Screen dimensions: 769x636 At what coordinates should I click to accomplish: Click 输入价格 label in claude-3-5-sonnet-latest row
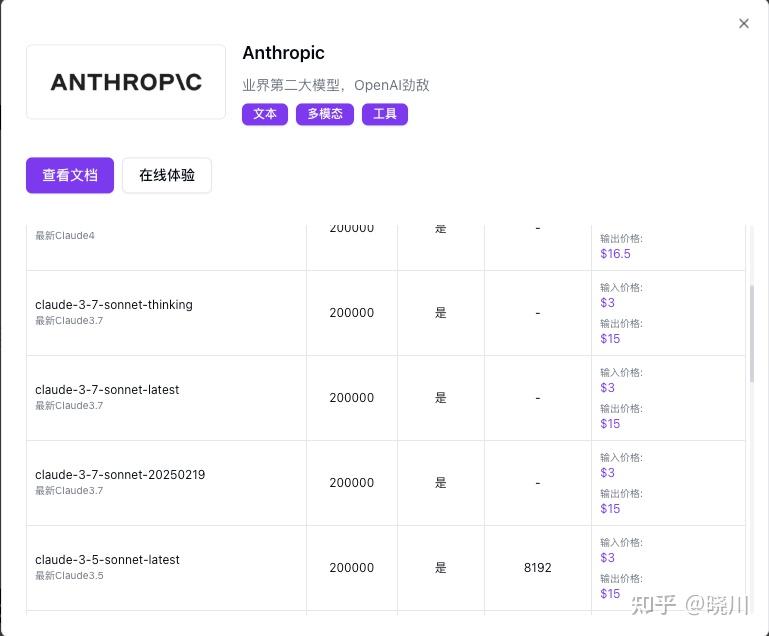[x=621, y=542]
